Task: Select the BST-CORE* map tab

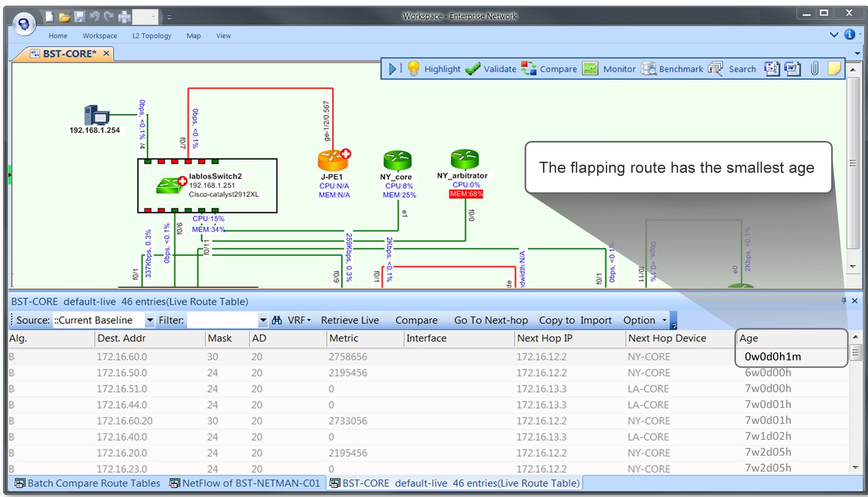Action: (69, 54)
